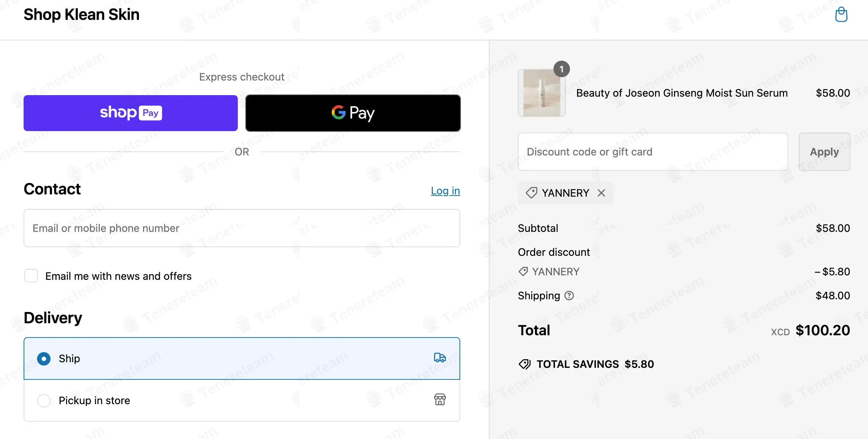
Task: Pay with Shop Pay express checkout
Action: click(x=130, y=113)
